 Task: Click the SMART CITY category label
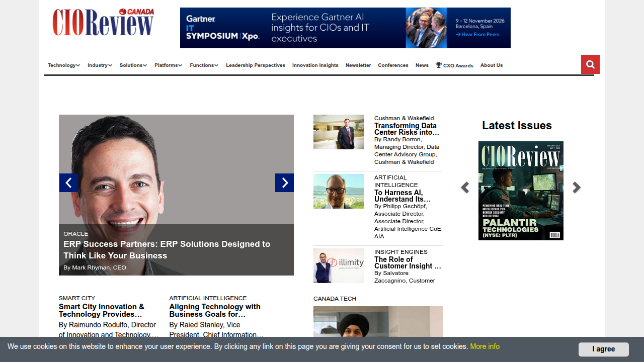click(77, 298)
